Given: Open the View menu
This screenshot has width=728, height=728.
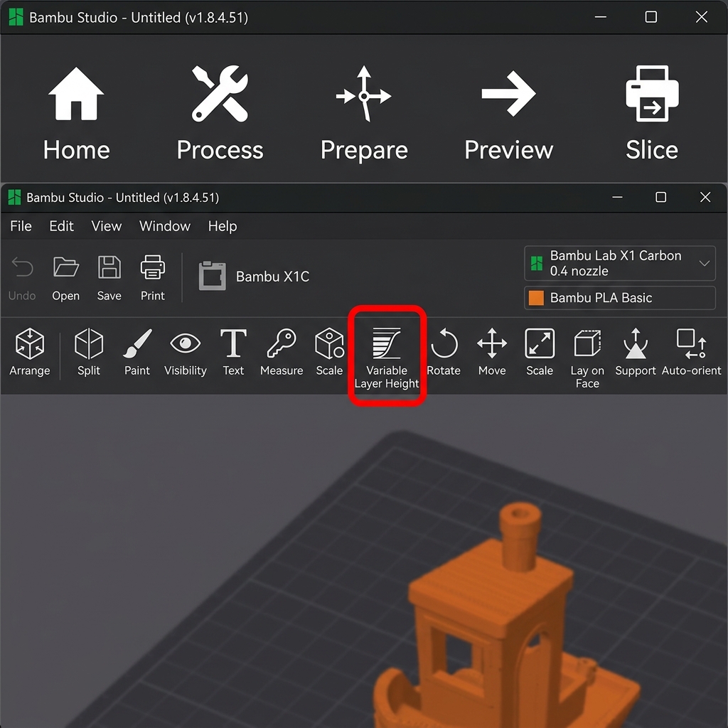Looking at the screenshot, I should [x=107, y=226].
